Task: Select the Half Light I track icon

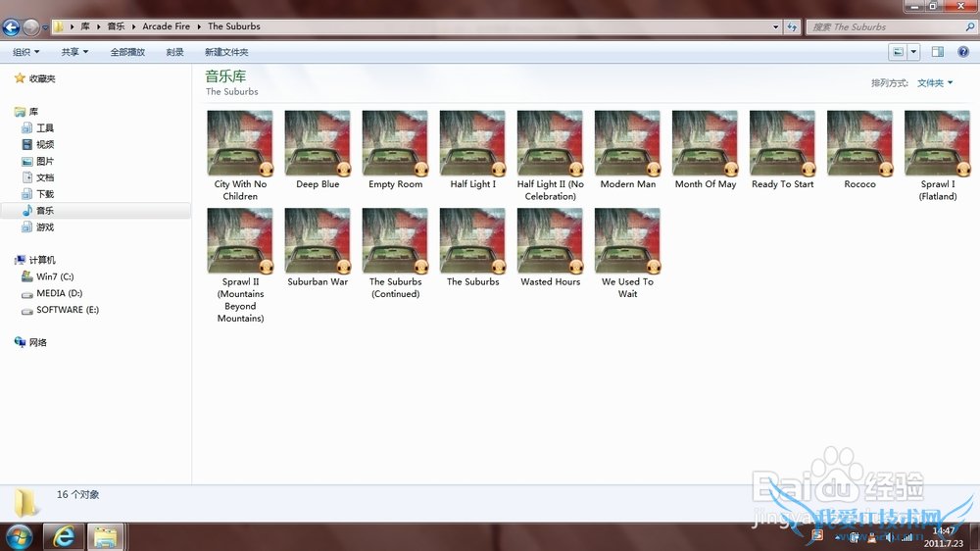Action: click(x=472, y=143)
